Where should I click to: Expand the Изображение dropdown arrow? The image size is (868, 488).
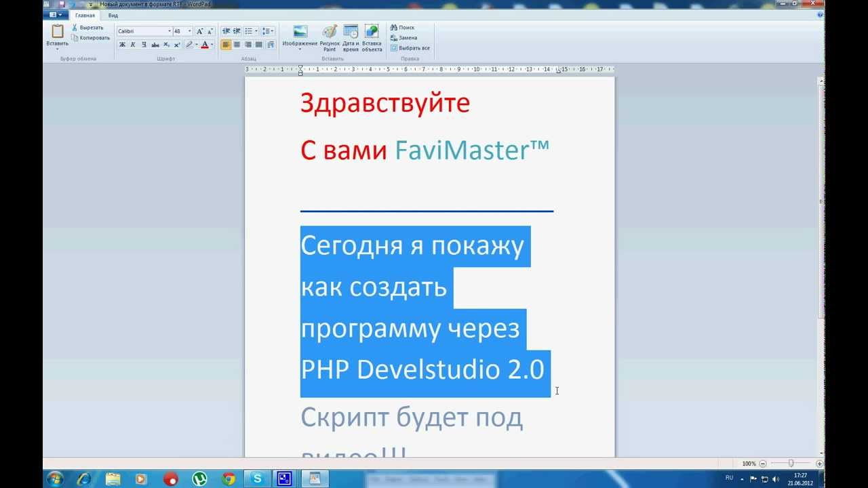(x=300, y=49)
